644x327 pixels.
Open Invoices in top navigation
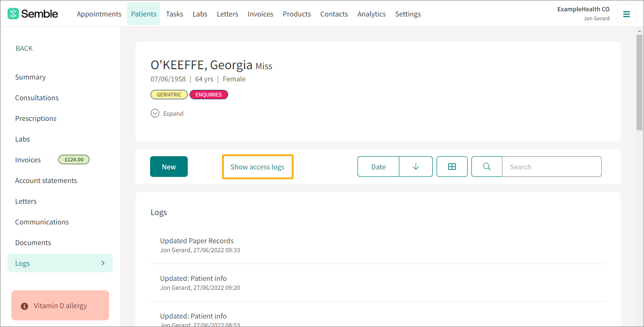pyautogui.click(x=261, y=14)
